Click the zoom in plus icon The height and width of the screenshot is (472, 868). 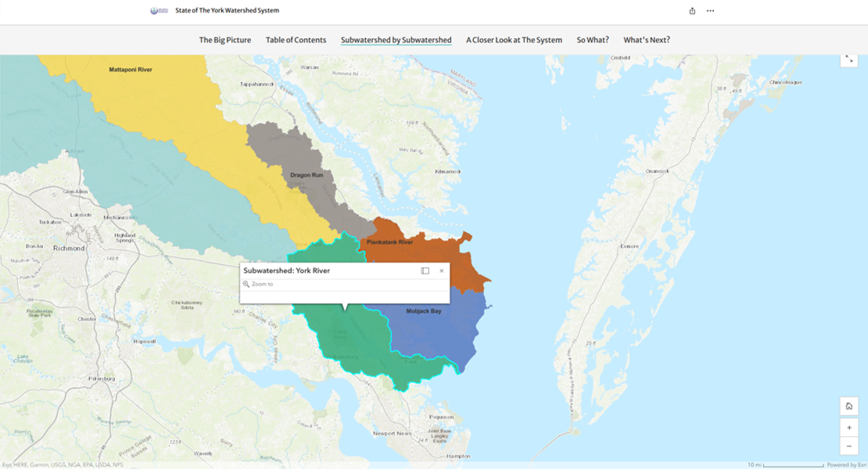click(x=849, y=427)
